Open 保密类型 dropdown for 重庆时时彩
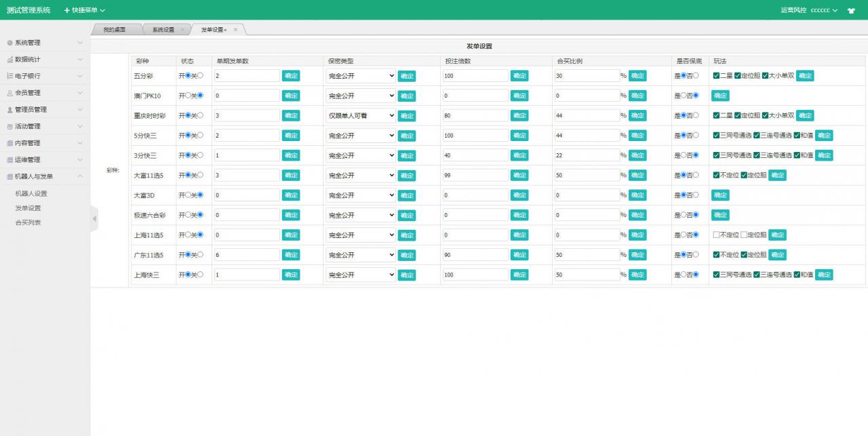This screenshot has height=436, width=868. pyautogui.click(x=360, y=116)
